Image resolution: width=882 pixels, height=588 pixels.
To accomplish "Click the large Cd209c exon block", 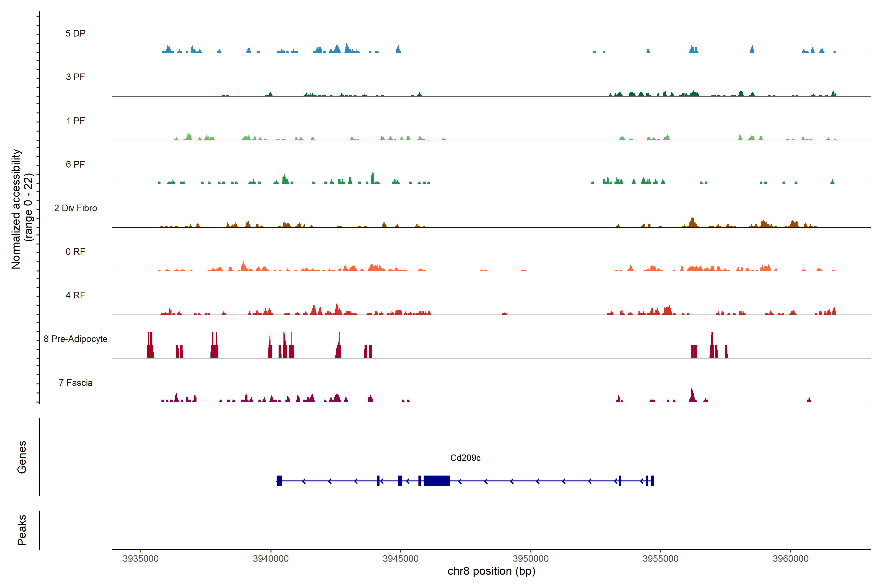I will (x=437, y=481).
